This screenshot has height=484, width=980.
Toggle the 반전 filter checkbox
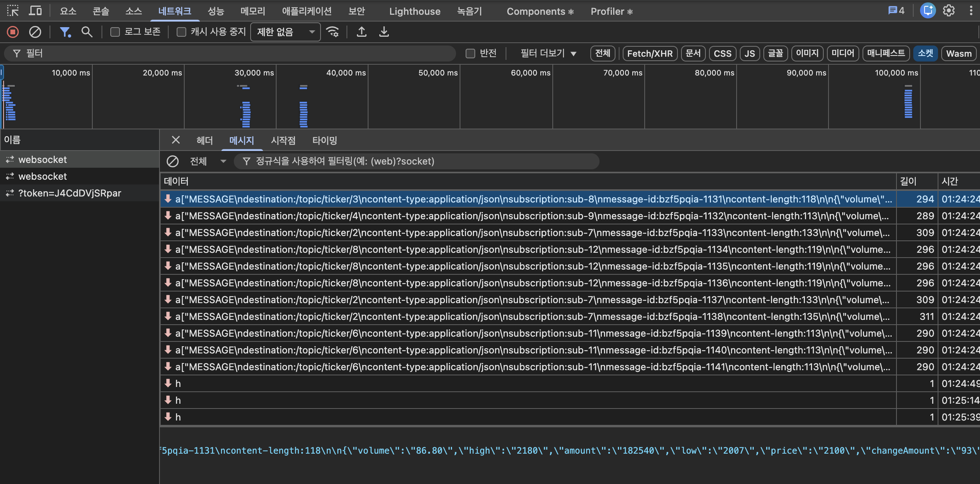coord(470,54)
